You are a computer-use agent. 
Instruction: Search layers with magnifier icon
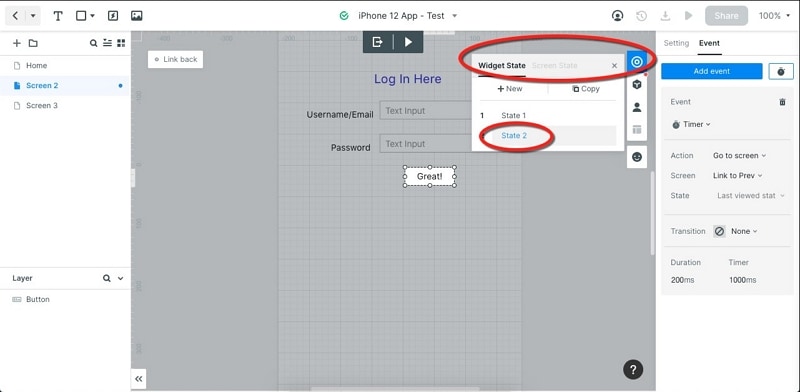[107, 278]
